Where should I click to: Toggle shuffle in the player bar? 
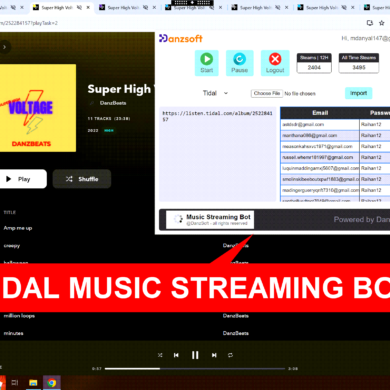coord(160,355)
